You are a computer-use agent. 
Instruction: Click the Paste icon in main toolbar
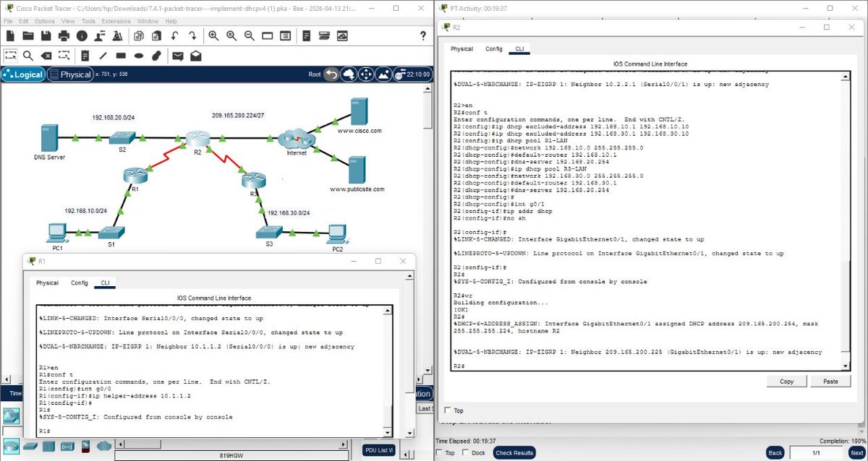(x=156, y=35)
